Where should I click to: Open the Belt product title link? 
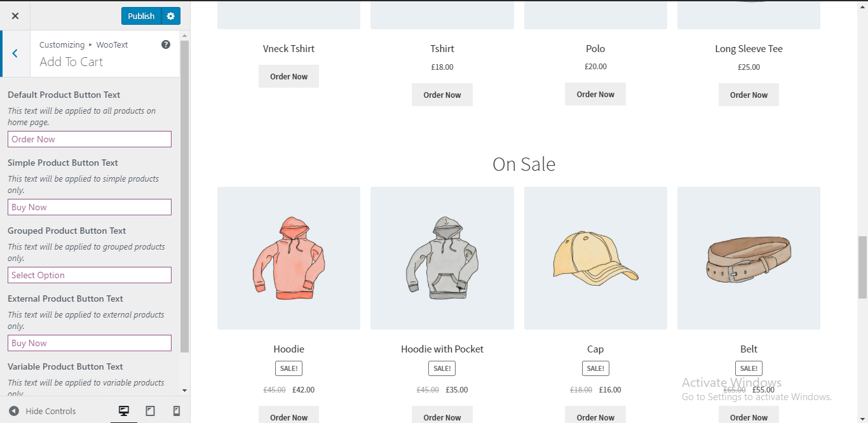749,349
